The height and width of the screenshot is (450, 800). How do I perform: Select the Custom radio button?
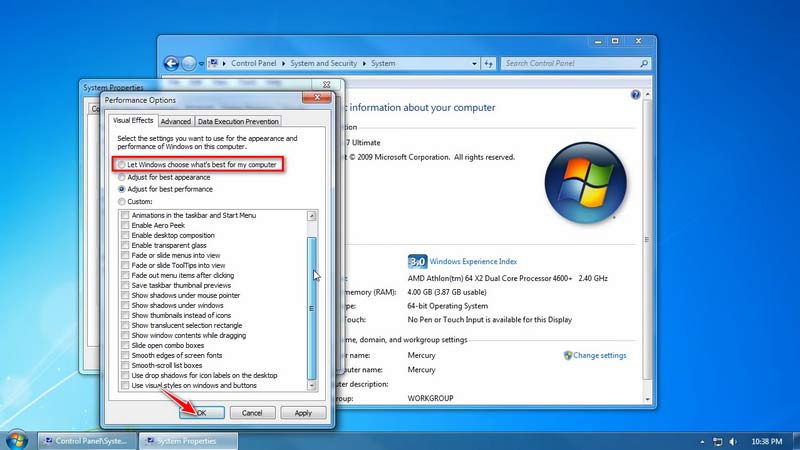[121, 202]
